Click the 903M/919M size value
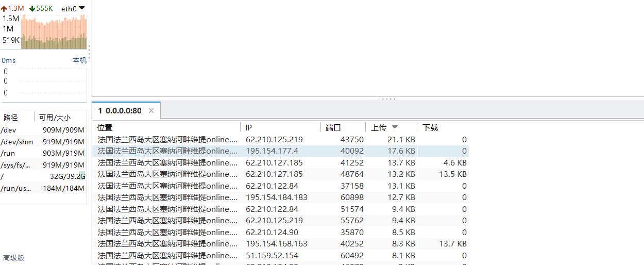This screenshot has height=265, width=644. coord(63,153)
